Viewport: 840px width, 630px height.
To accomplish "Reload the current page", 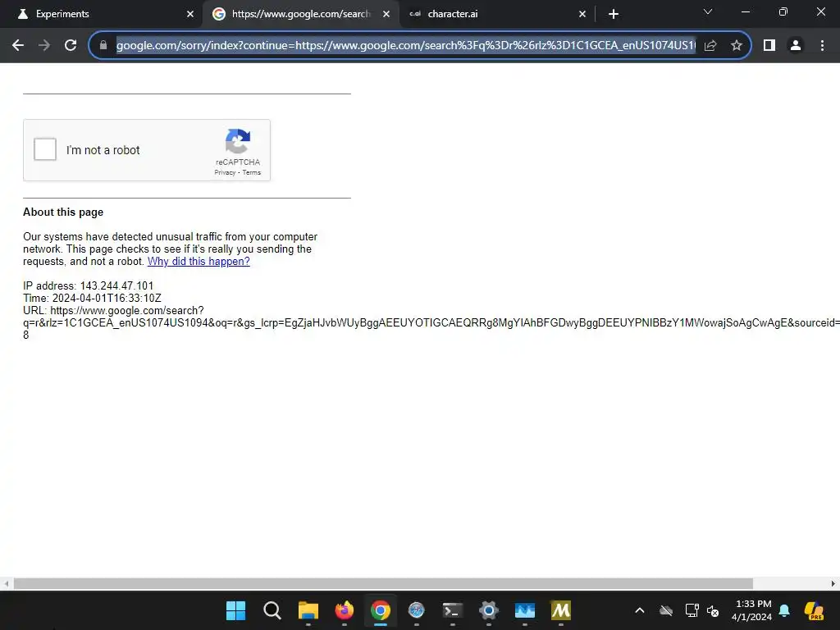I will point(71,45).
